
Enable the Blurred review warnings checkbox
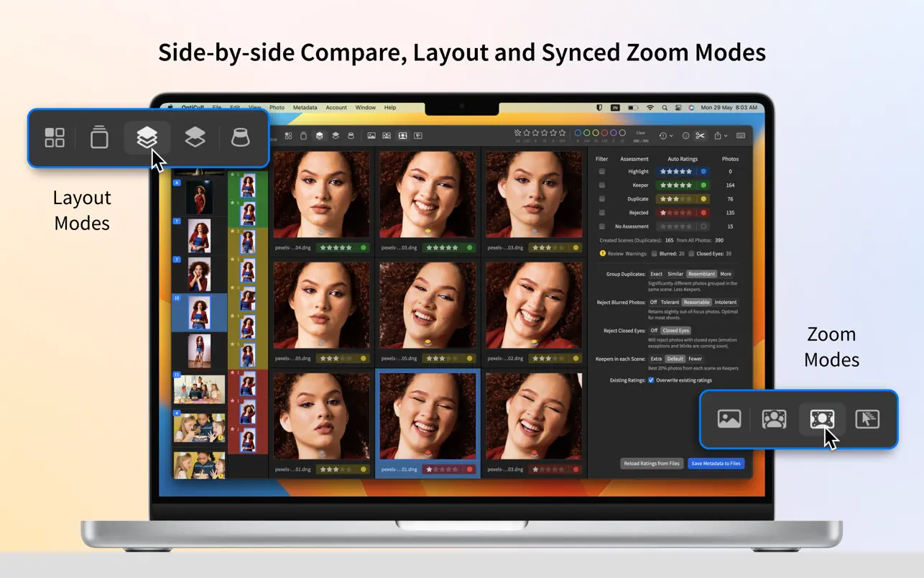point(654,254)
